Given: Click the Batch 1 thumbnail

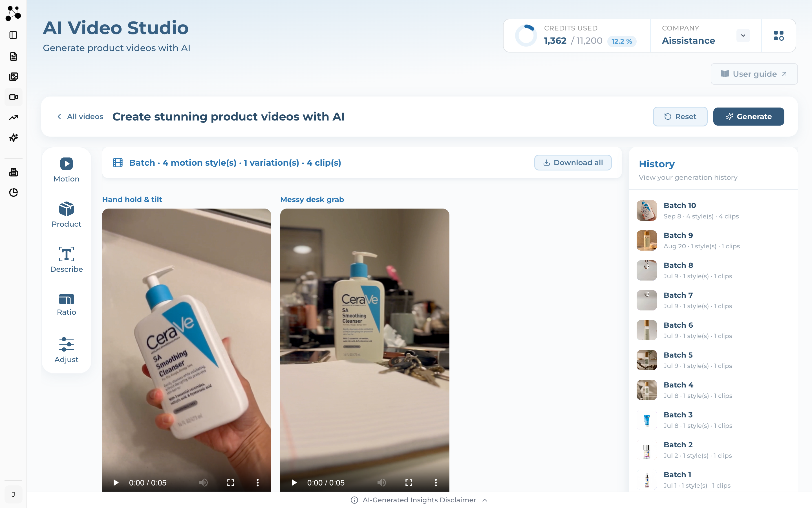Looking at the screenshot, I should point(646,480).
